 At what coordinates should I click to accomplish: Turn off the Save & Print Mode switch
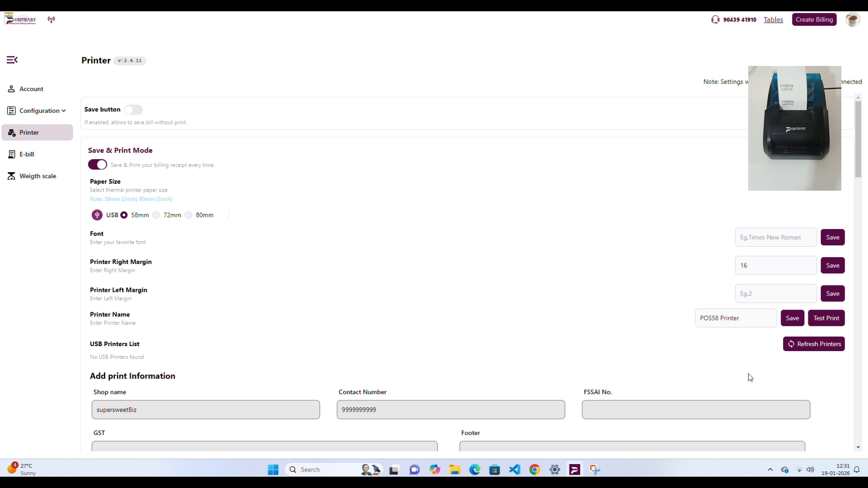(x=98, y=165)
